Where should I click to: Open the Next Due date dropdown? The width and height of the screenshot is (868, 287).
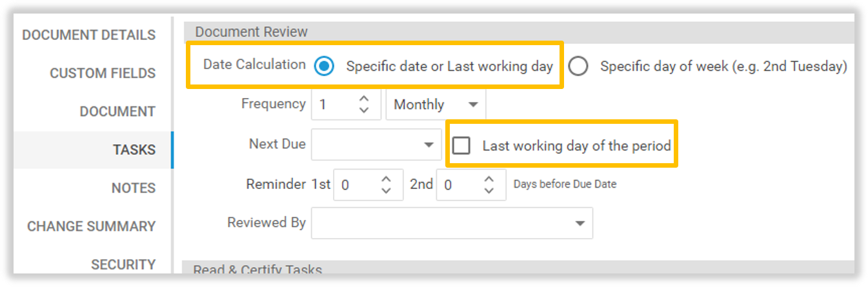[429, 145]
